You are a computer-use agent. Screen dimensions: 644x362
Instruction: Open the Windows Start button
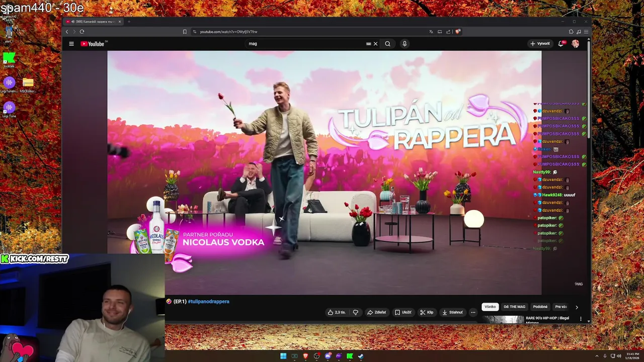(283, 356)
